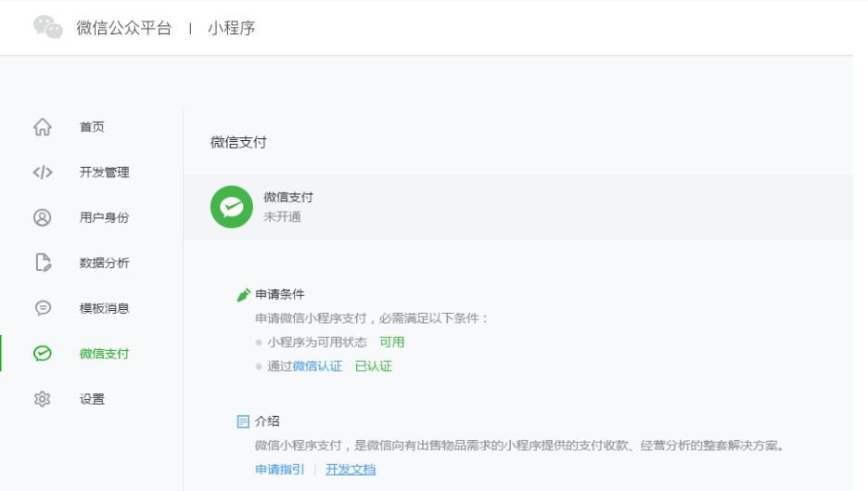868x491 pixels.
Task: Click the green pencil icon beside 申请条件
Action: pyautogui.click(x=243, y=295)
